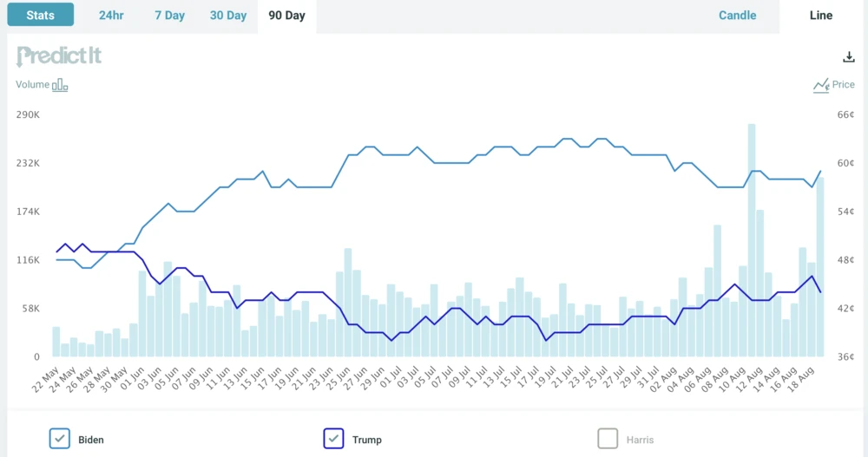This screenshot has height=457, width=868.
Task: Click the Trump legend label
Action: click(x=367, y=440)
